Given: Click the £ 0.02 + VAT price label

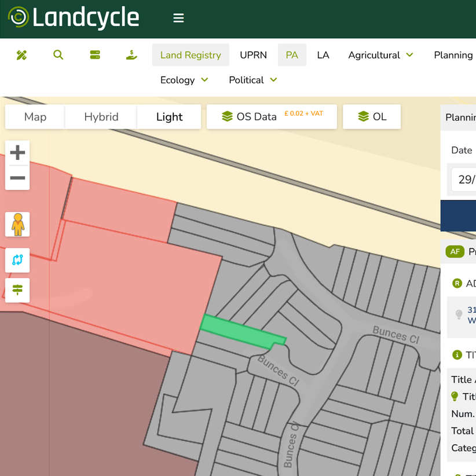Looking at the screenshot, I should 303,113.
